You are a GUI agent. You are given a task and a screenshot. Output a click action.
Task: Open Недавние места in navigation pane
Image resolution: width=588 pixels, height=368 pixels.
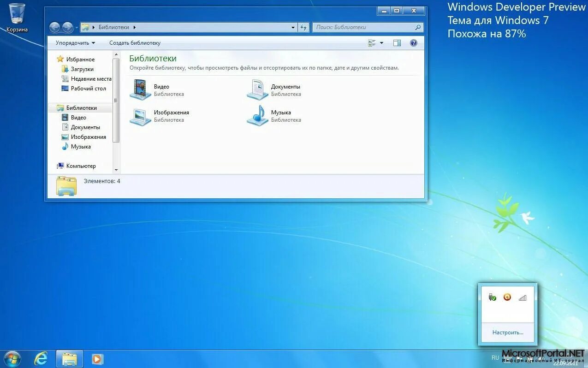tap(91, 79)
